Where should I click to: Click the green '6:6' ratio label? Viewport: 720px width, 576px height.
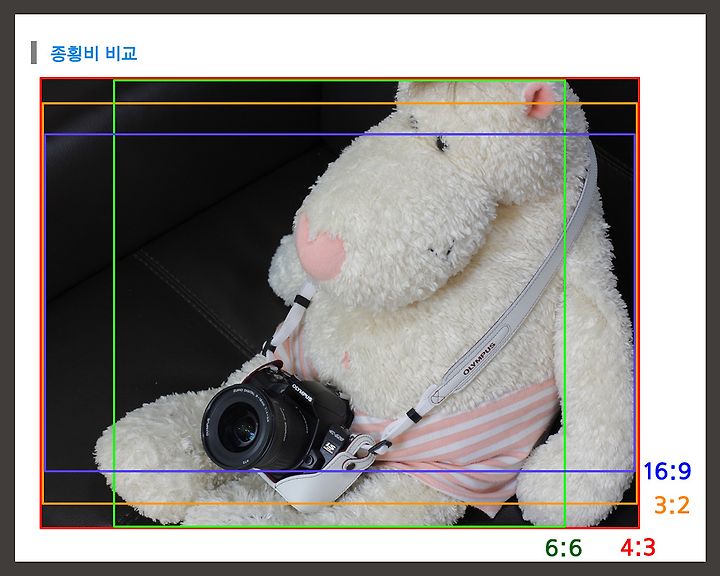pyautogui.click(x=563, y=548)
